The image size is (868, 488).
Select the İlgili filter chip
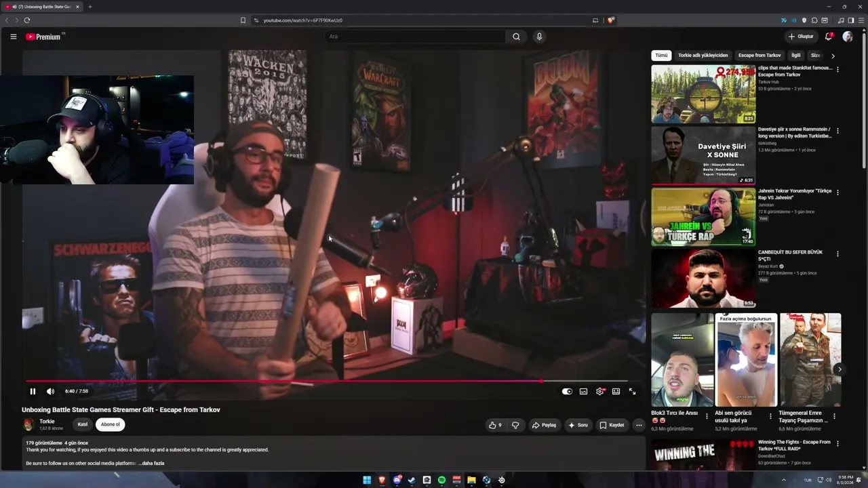pos(796,56)
